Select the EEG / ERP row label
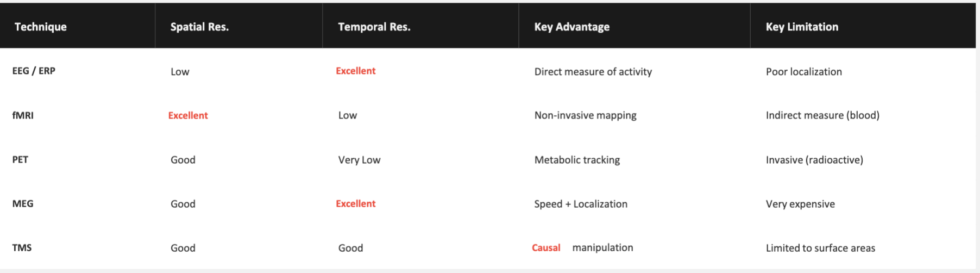This screenshot has height=273, width=980. (34, 71)
